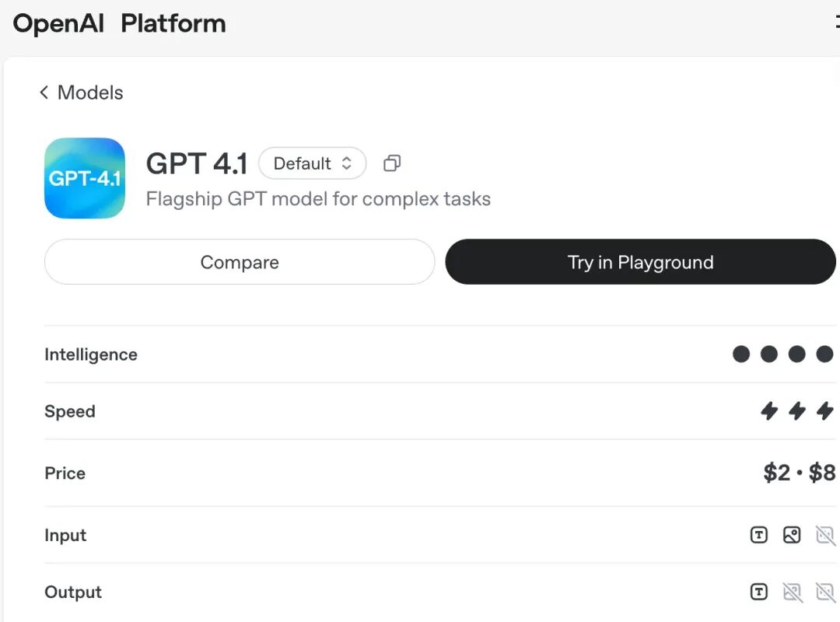Screen dimensions: 840x622
Task: Click the text icon in Input row
Action: [x=758, y=535]
